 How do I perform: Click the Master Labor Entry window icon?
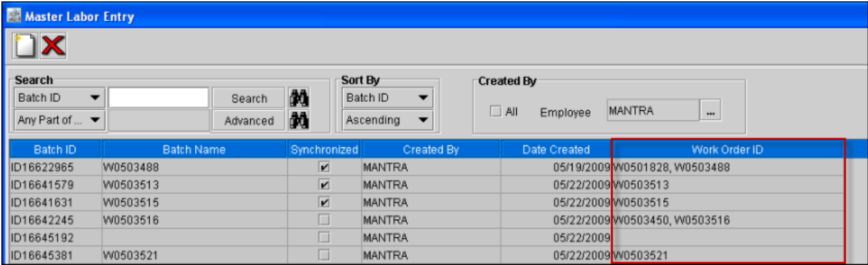click(x=14, y=16)
